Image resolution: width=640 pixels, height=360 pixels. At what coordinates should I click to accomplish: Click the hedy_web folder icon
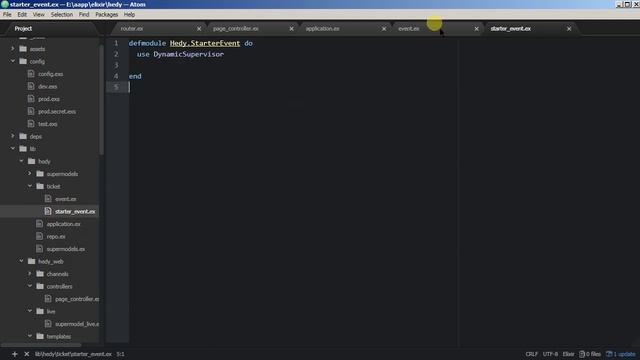pos(31,261)
